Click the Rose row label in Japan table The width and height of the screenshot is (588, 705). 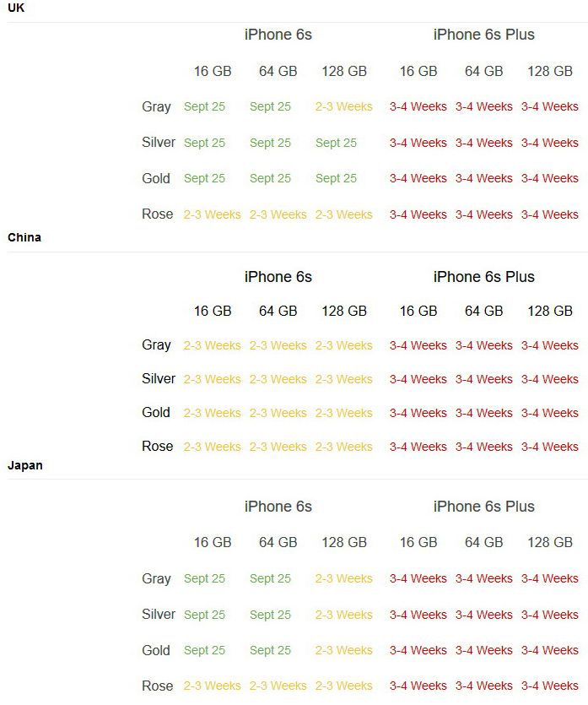(158, 686)
